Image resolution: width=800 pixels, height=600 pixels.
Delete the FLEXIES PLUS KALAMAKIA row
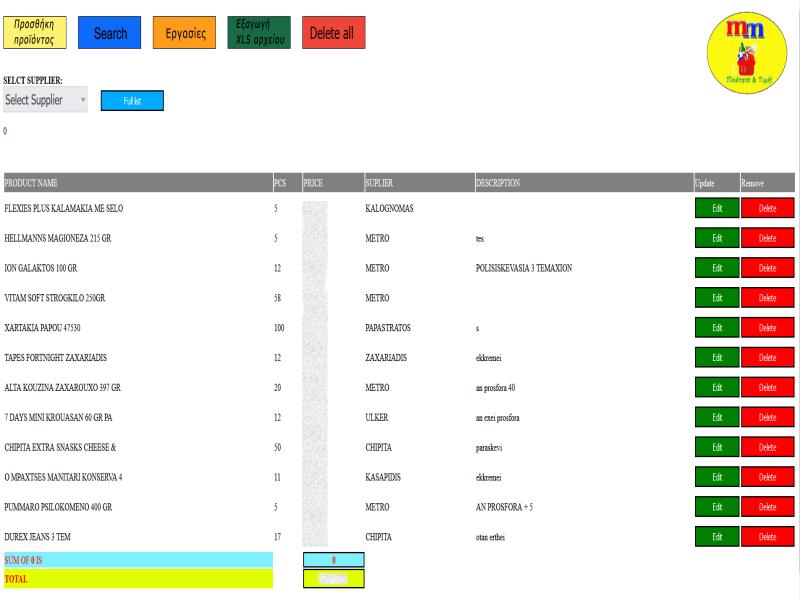coord(767,208)
